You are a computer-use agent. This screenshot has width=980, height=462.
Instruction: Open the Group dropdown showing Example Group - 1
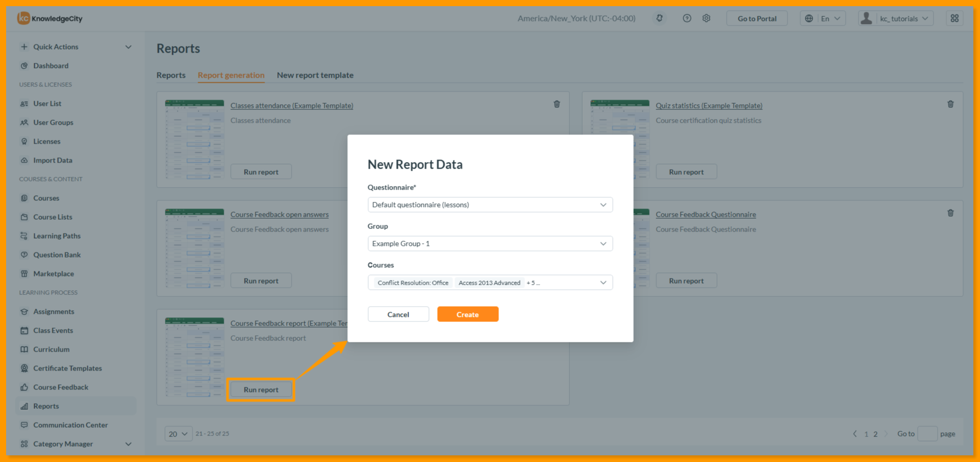click(x=490, y=243)
